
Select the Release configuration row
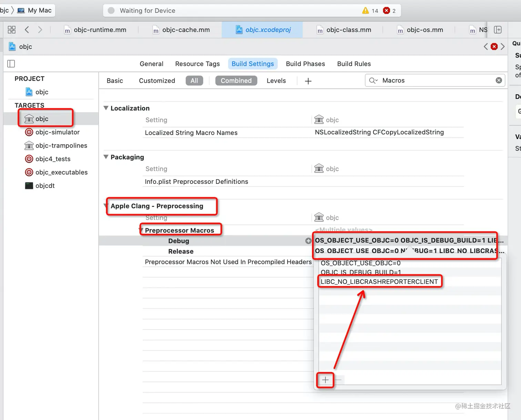point(181,251)
